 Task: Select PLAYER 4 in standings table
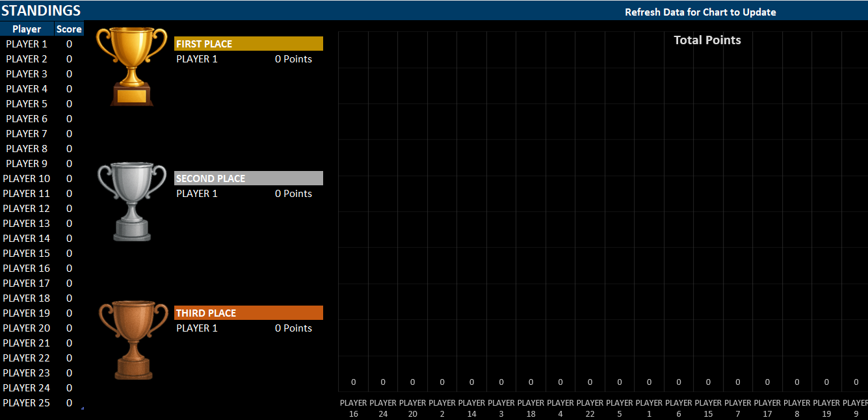pyautogui.click(x=27, y=89)
